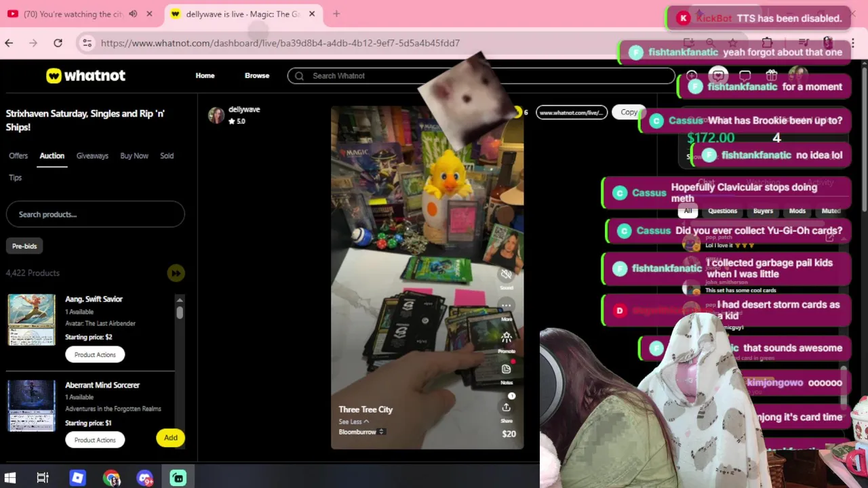Screen dimensions: 868x488
Task: Select the Auction tab
Action: (x=52, y=156)
